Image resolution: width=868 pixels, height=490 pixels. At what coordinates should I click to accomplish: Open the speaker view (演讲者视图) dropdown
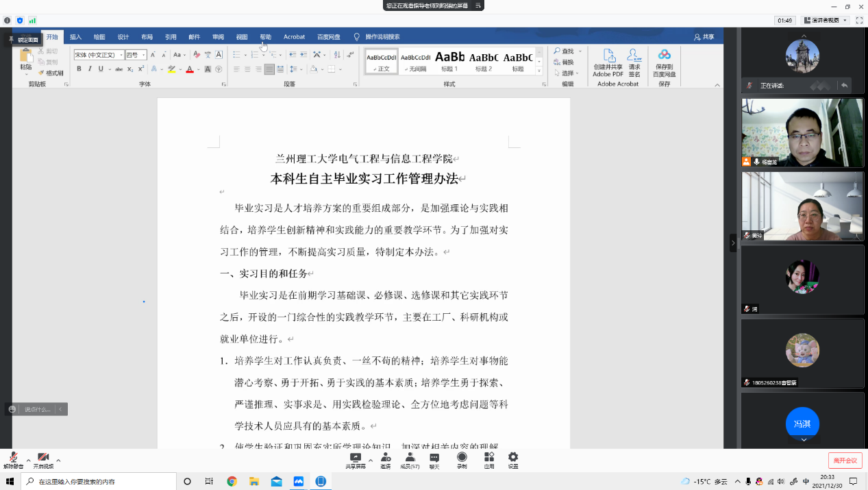[x=826, y=21]
